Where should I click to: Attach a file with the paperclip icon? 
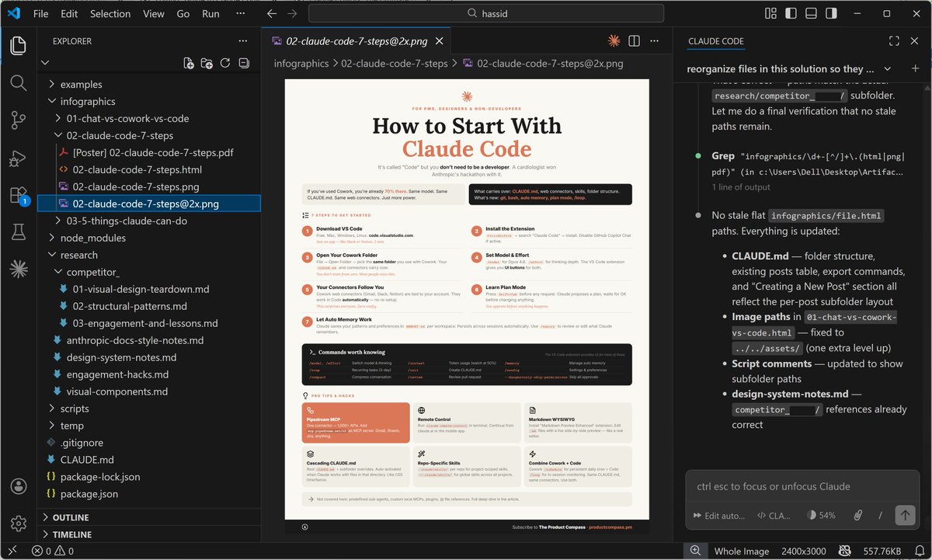(x=858, y=515)
